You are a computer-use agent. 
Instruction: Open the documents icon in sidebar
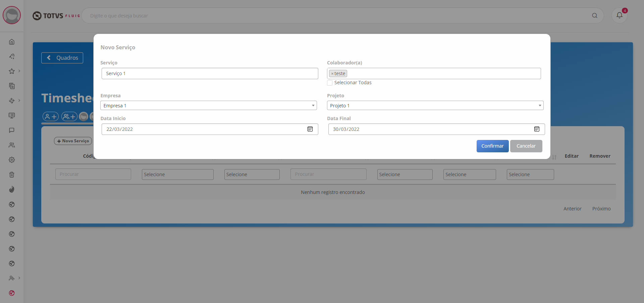pyautogui.click(x=12, y=86)
